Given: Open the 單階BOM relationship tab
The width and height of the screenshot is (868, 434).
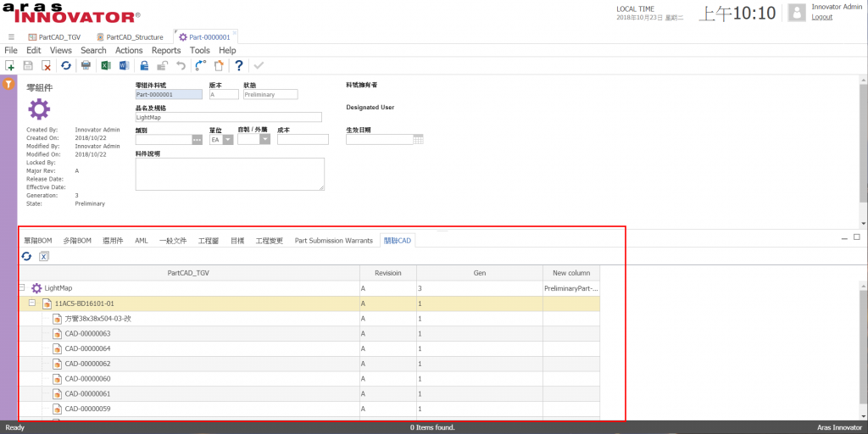Looking at the screenshot, I should click(38, 241).
